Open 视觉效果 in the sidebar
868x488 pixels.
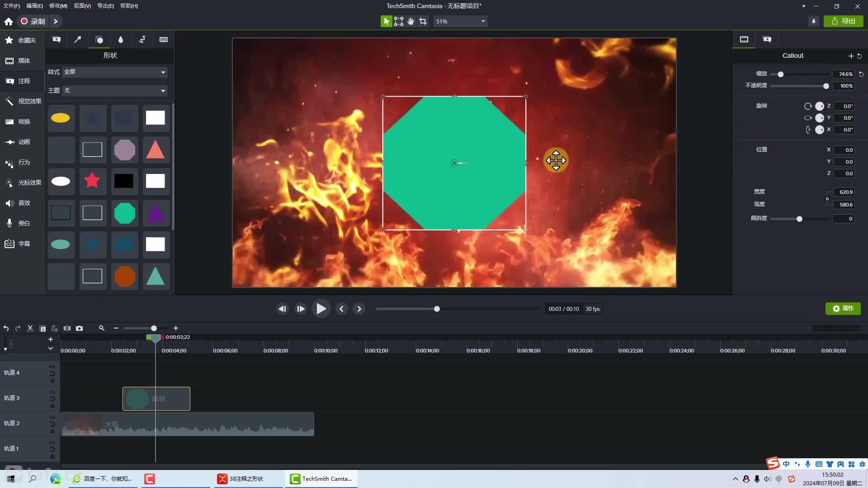tap(23, 101)
